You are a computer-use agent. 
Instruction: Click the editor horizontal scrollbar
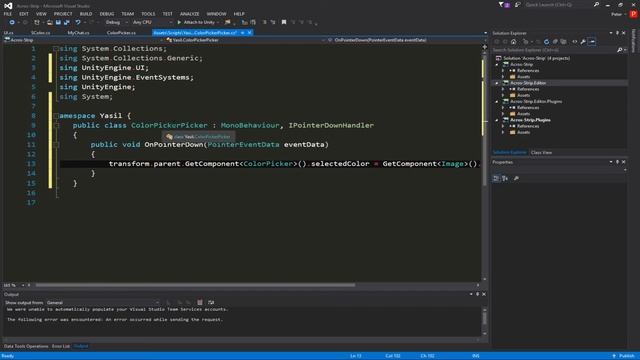(x=195, y=285)
